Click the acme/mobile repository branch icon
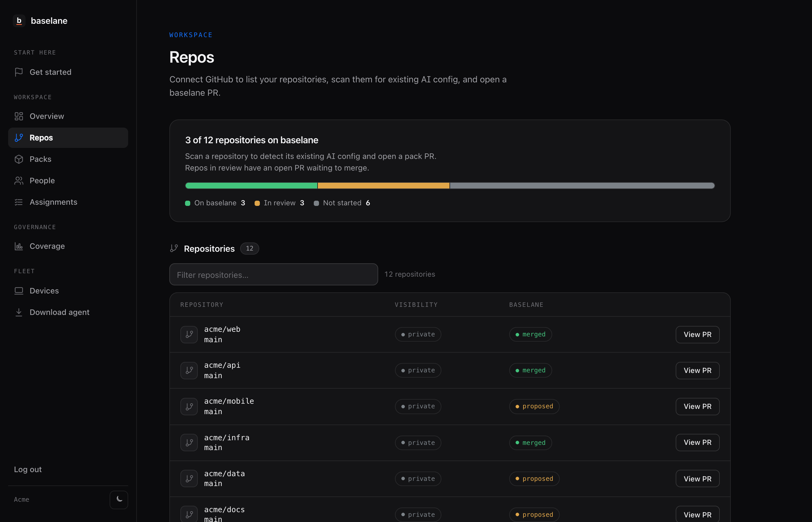The height and width of the screenshot is (522, 812). click(x=189, y=406)
